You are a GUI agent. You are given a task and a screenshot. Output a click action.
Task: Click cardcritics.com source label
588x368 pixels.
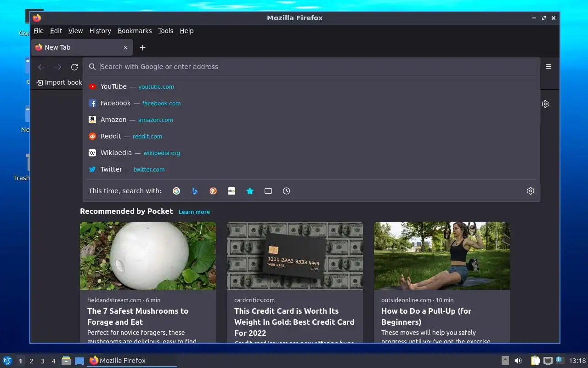254,300
